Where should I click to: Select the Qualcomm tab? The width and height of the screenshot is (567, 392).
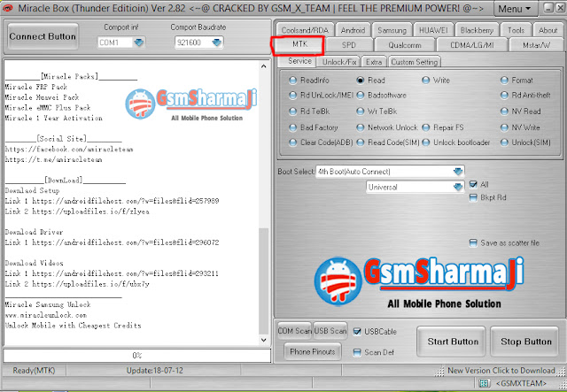point(405,45)
